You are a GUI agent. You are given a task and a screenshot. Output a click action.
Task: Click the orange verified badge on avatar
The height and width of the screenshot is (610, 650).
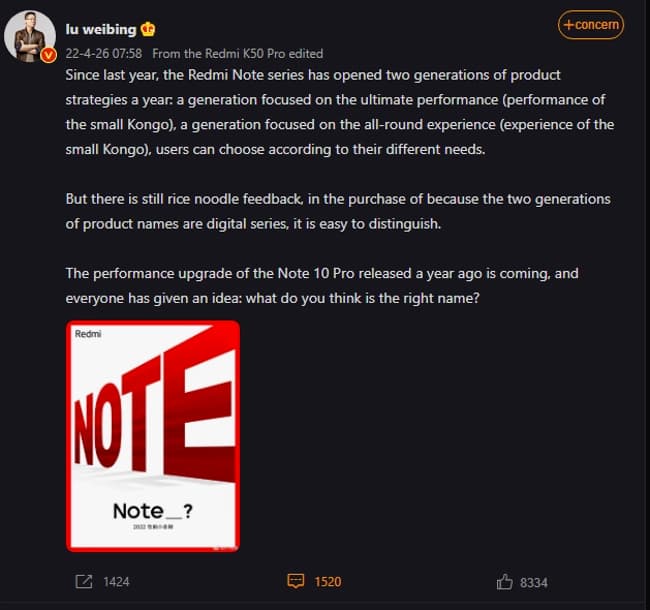[x=47, y=55]
